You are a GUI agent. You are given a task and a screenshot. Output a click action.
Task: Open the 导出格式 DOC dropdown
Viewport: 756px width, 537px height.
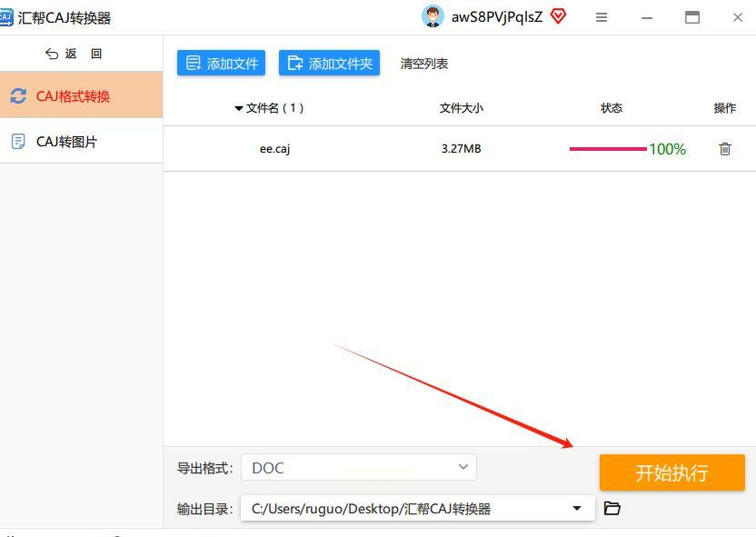[359, 467]
